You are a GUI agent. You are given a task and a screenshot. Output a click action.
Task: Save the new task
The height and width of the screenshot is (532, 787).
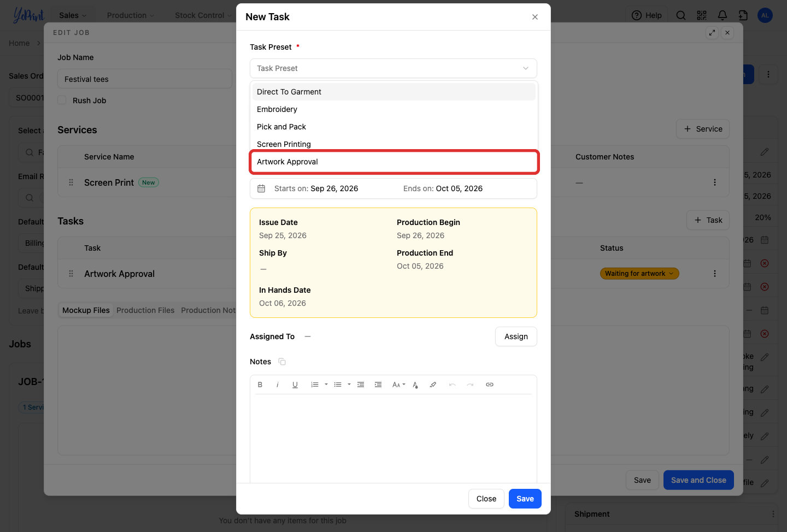click(525, 499)
